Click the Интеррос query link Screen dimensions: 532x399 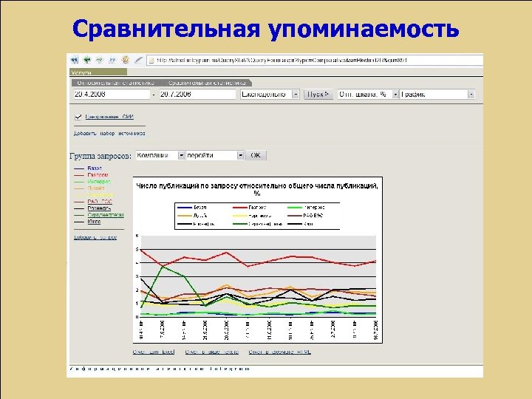tap(99, 182)
